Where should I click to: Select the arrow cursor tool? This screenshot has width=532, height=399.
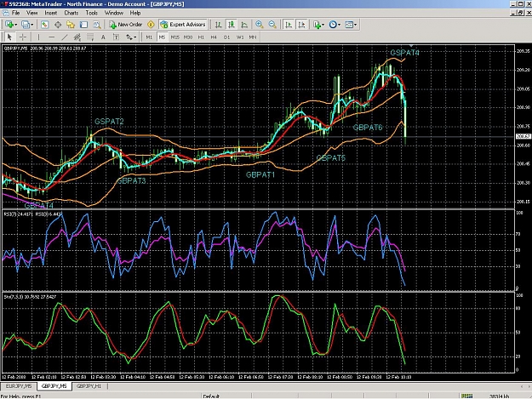9,37
